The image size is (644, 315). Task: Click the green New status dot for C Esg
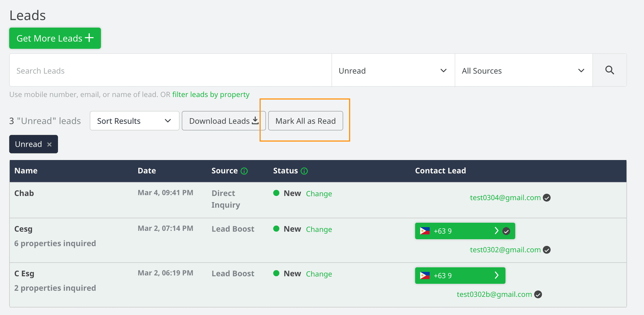point(276,273)
